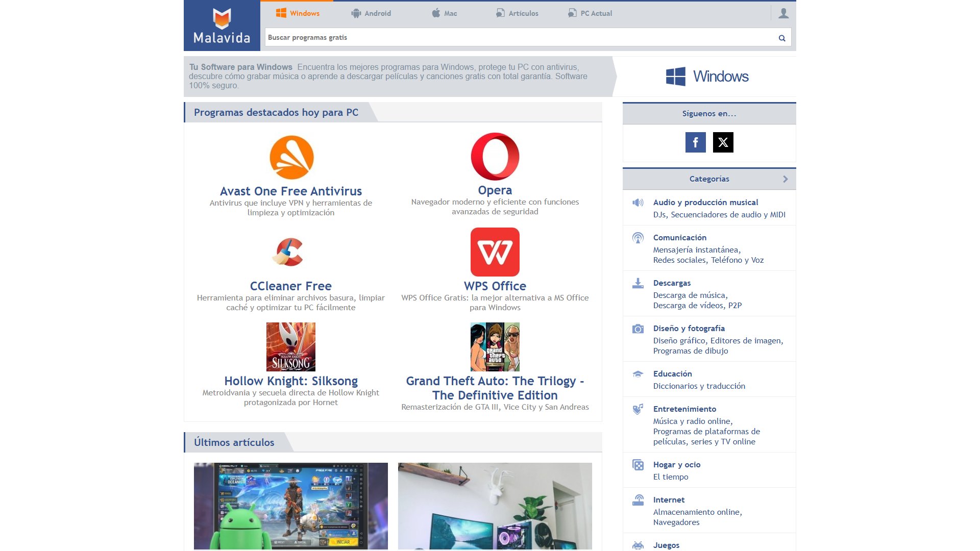Viewport: 980px width, 551px height.
Task: Open the 'P2P' subcategory link
Action: tap(735, 306)
